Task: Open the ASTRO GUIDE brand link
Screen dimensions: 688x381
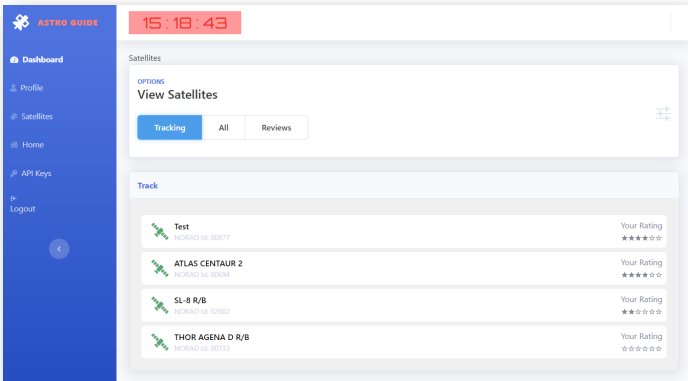Action: 68,22
